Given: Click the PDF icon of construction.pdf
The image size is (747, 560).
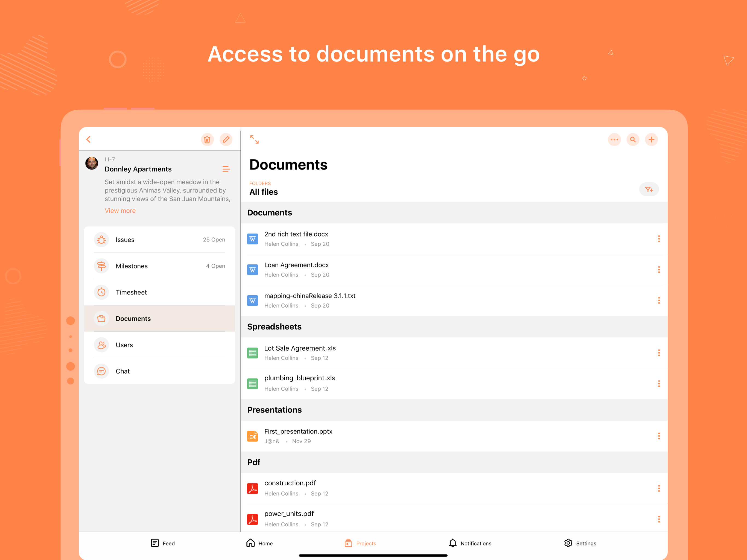Looking at the screenshot, I should point(253,488).
